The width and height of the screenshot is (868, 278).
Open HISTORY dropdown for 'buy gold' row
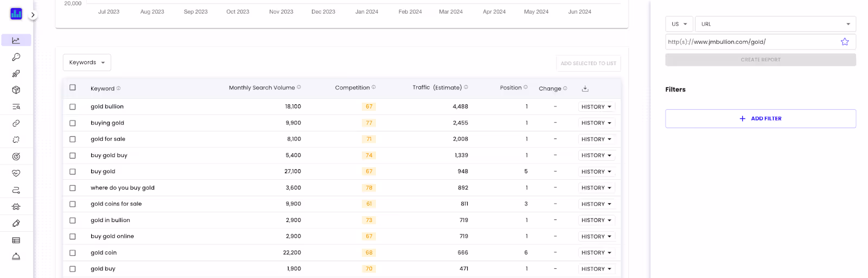coord(596,172)
